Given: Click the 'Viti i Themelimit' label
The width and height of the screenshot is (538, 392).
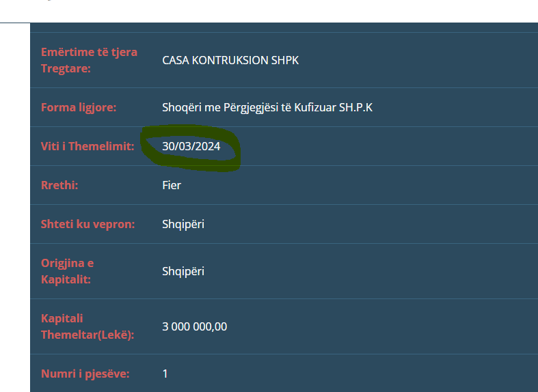Looking at the screenshot, I should point(88,146).
